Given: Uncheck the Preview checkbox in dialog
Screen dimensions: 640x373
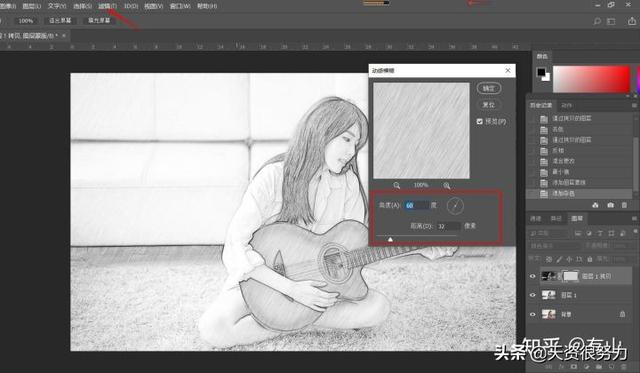Looking at the screenshot, I should tap(480, 122).
